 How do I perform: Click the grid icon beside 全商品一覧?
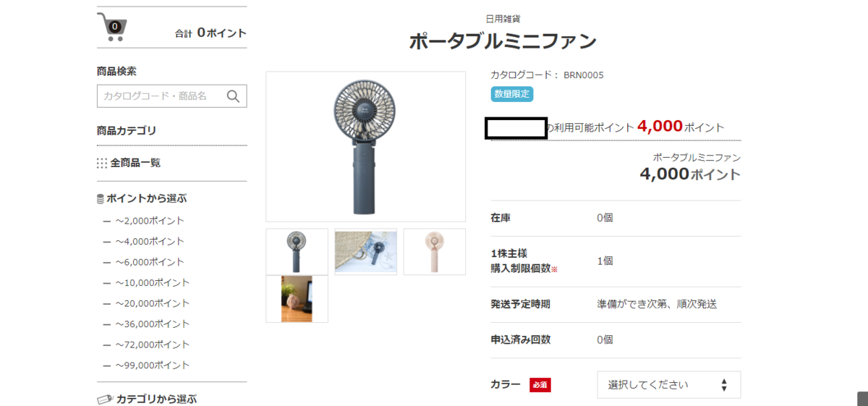click(102, 163)
